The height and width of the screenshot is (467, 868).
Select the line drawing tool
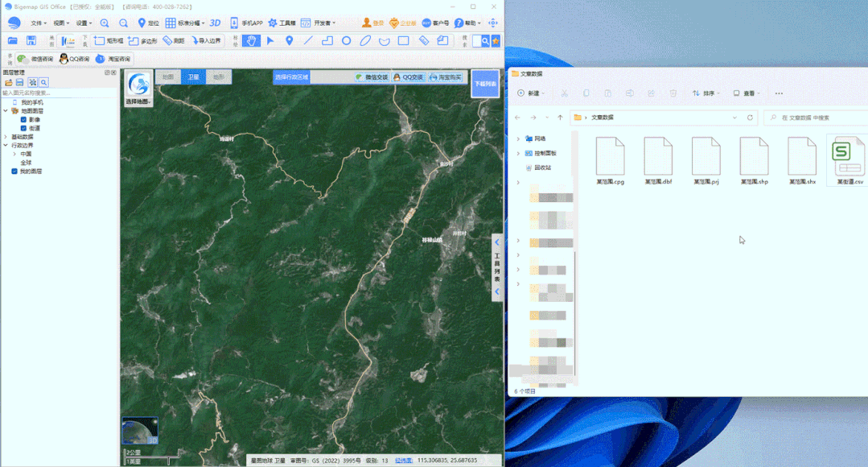pyautogui.click(x=308, y=40)
